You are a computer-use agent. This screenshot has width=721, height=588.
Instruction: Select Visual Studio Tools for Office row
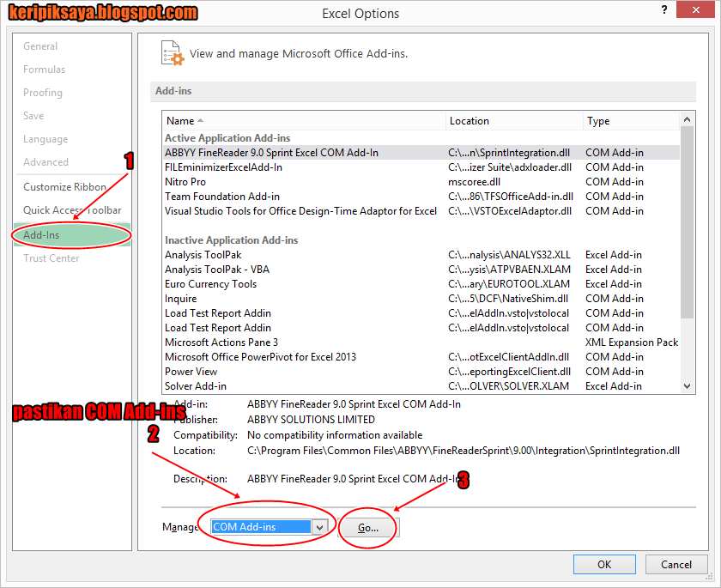pyautogui.click(x=421, y=211)
